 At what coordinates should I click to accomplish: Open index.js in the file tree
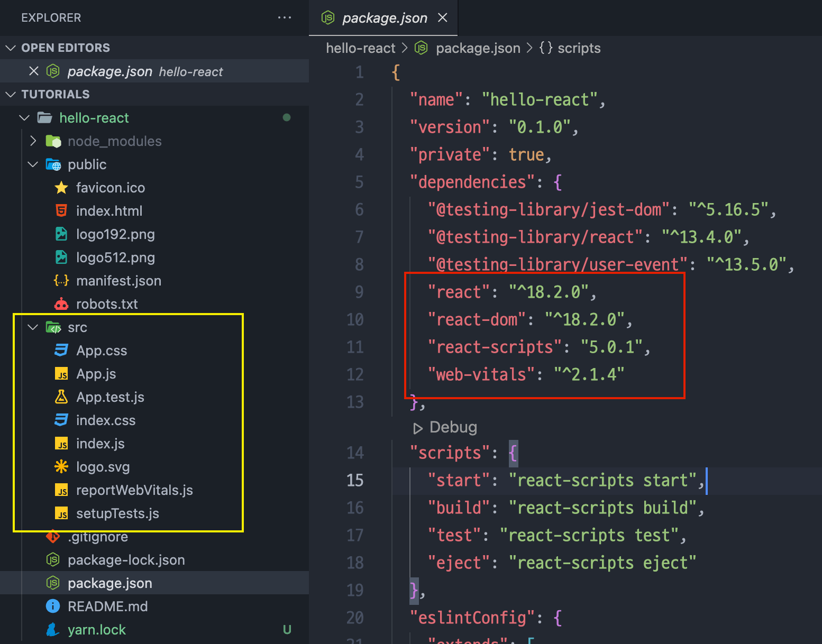pyautogui.click(x=101, y=444)
